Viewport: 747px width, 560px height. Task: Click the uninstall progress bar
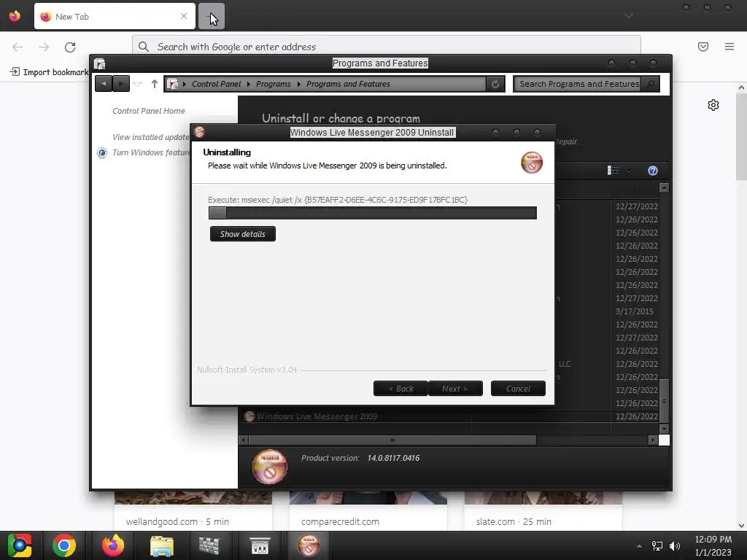373,213
